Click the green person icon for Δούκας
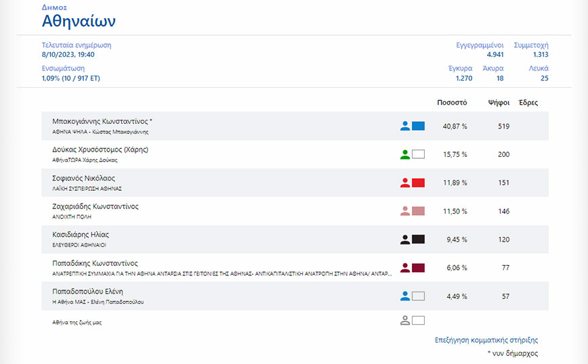Viewport: 588px width, 364px height. click(405, 154)
